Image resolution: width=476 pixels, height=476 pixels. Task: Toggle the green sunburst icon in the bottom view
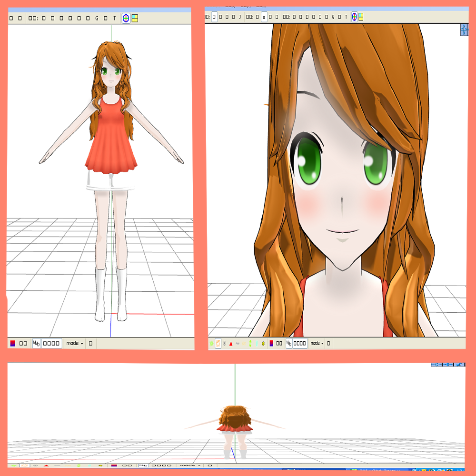14,466
